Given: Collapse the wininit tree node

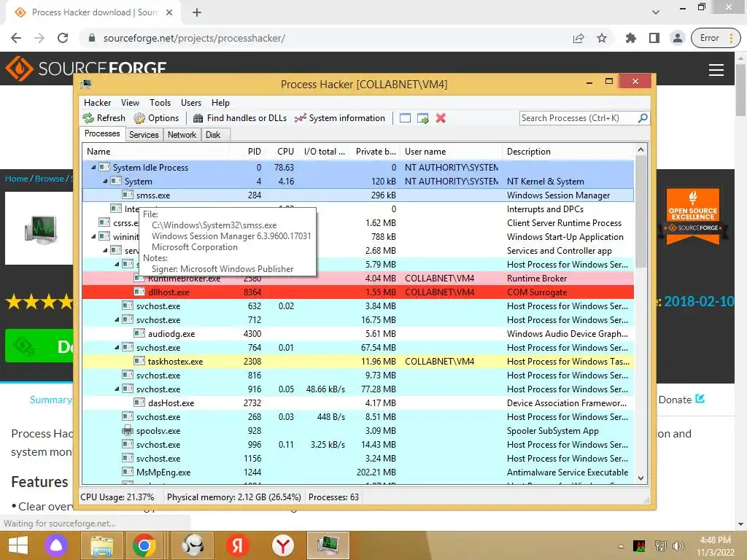Looking at the screenshot, I should click(x=93, y=236).
